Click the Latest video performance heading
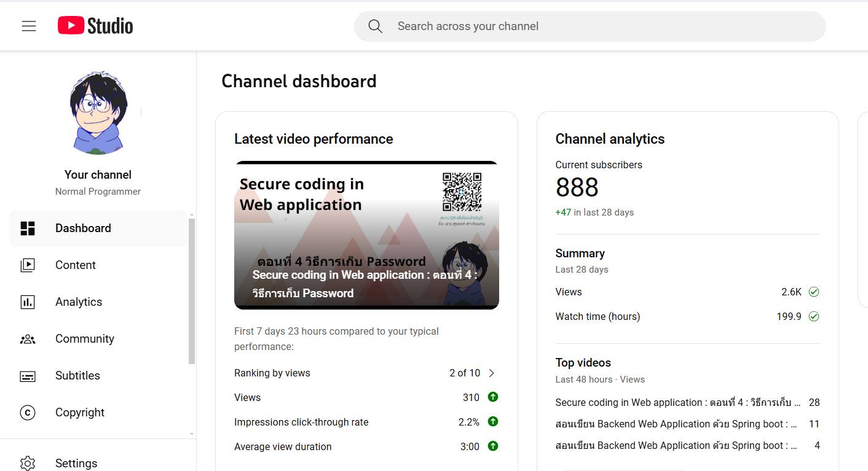Image resolution: width=868 pixels, height=471 pixels. click(314, 139)
